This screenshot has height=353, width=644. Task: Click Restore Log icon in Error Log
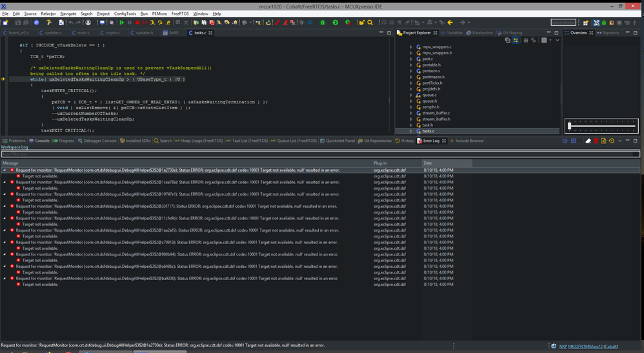(x=612, y=141)
